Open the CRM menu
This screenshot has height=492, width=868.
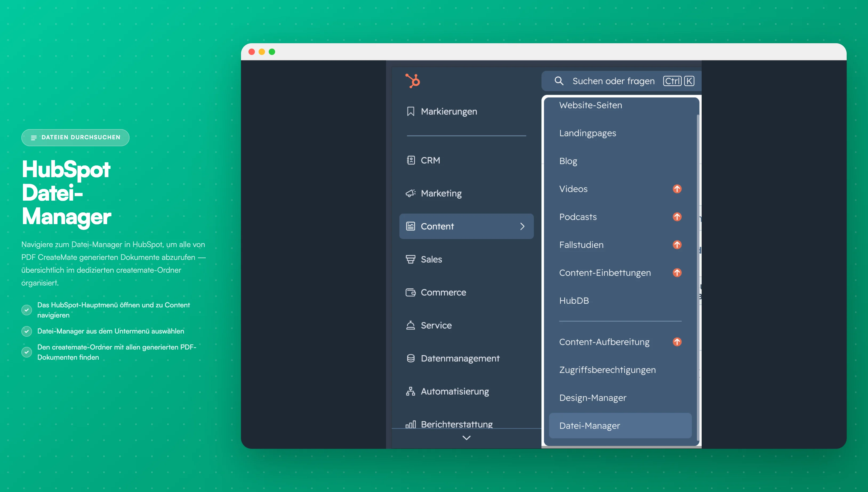[466, 160]
